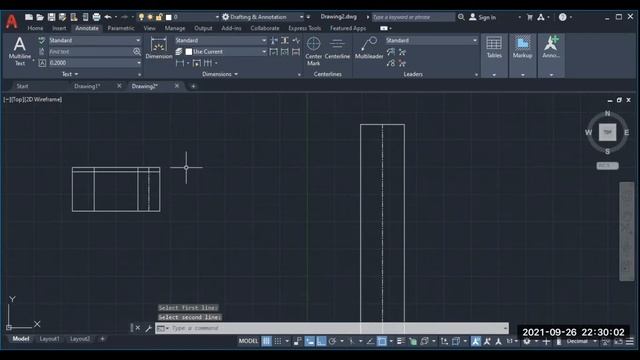Select the Multiline Text tool
This screenshot has height=360, width=640.
20,51
